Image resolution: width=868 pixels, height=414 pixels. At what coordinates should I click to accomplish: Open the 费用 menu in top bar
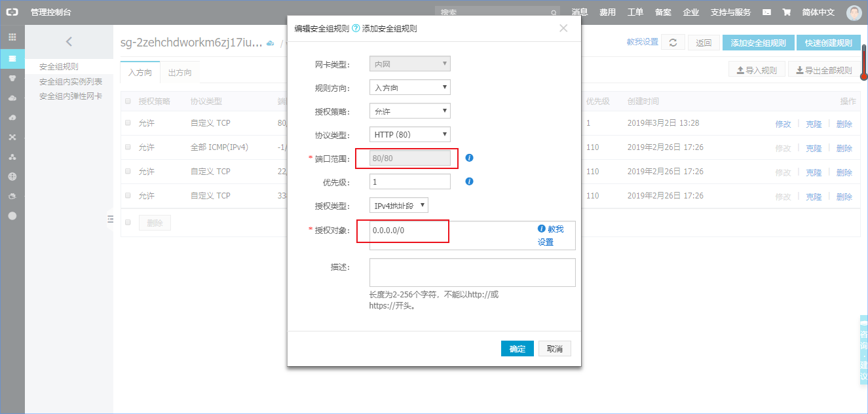click(x=607, y=11)
